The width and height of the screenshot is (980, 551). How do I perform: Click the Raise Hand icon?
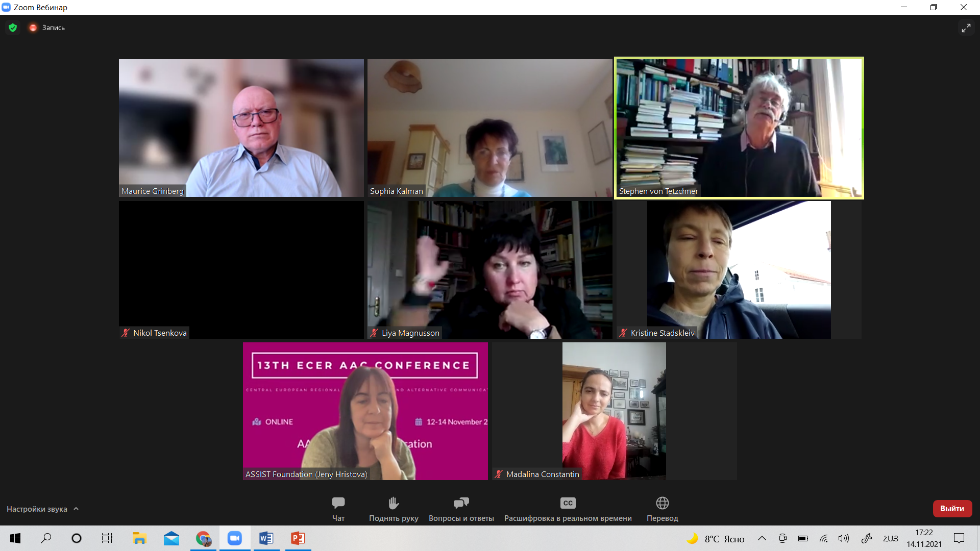click(x=394, y=503)
